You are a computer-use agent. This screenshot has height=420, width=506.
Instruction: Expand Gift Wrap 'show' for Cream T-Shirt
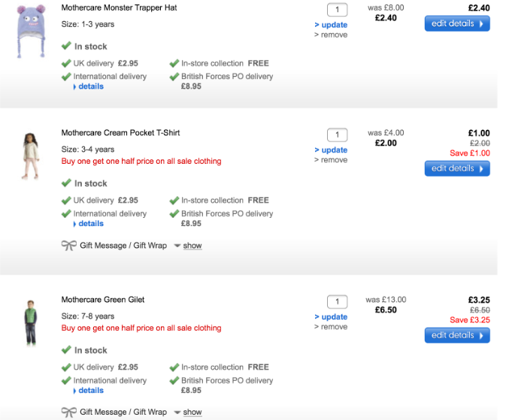tap(192, 246)
